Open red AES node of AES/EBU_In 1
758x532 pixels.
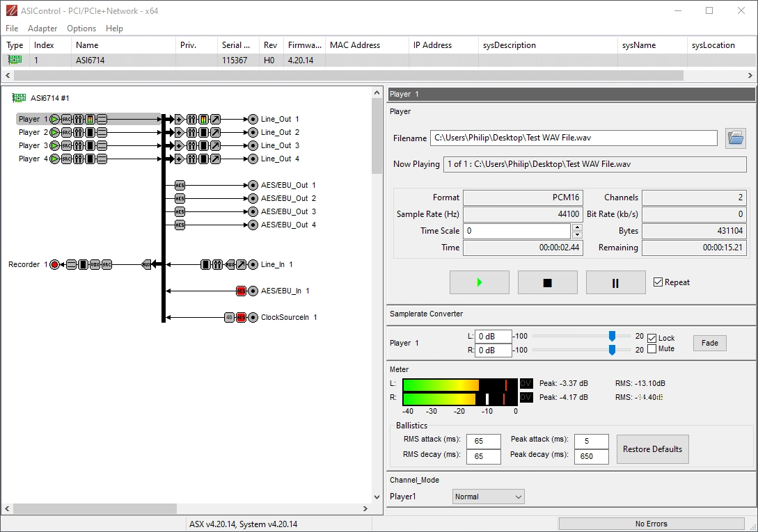click(x=242, y=291)
